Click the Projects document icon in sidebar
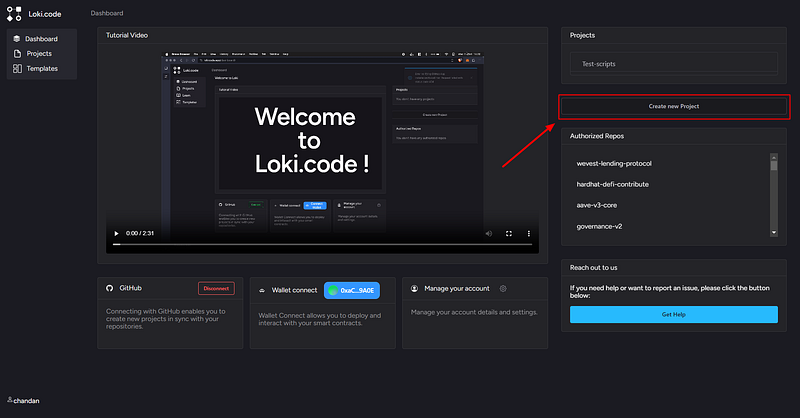This screenshot has height=418, width=800. 17,54
